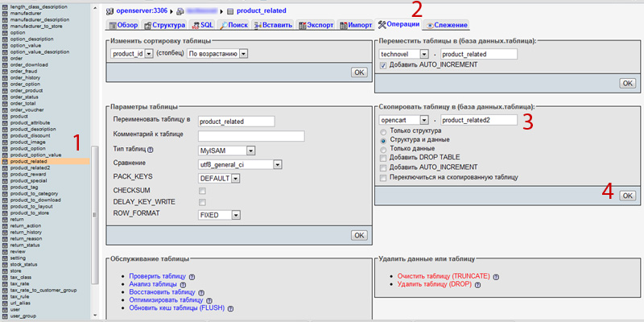Viewport: 644px width, 322px height.
Task: Click table icon in breadcrumb before product_related
Action: (230, 11)
